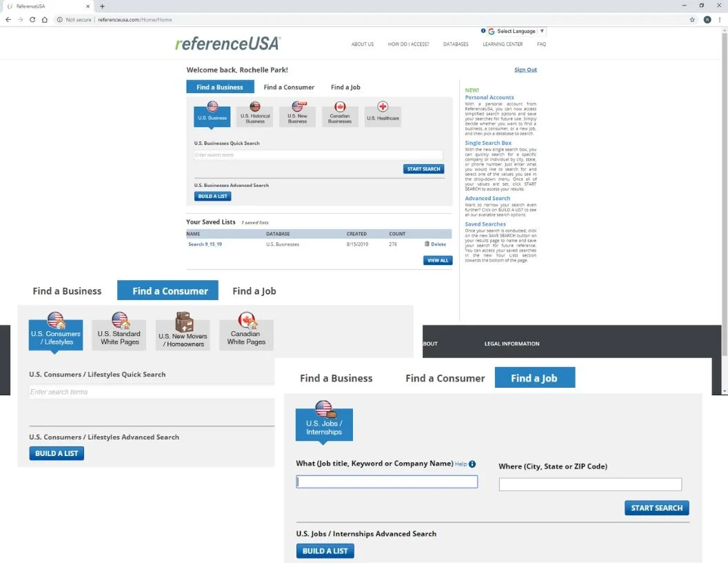Click the Sign Out link
Viewport: 728px width, 563px height.
525,70
